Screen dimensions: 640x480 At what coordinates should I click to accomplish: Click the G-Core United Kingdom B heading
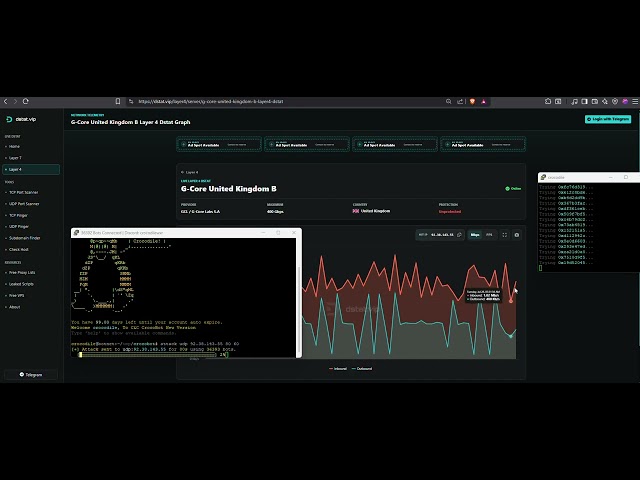click(x=229, y=189)
